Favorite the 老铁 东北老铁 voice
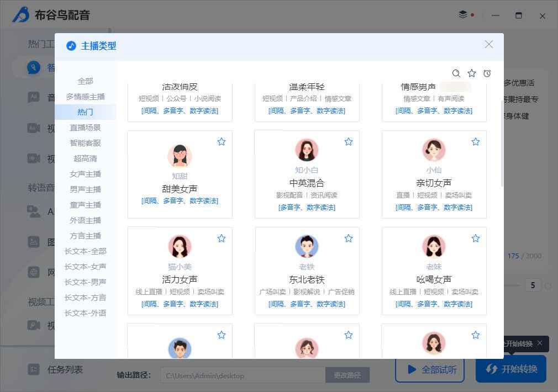 [349, 239]
